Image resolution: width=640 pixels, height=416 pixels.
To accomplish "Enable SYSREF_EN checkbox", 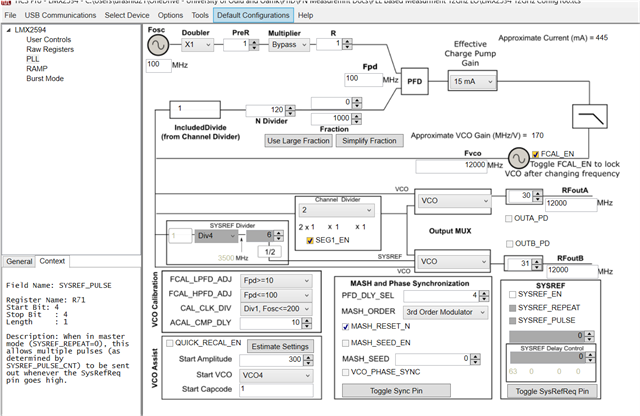I will (x=512, y=294).
